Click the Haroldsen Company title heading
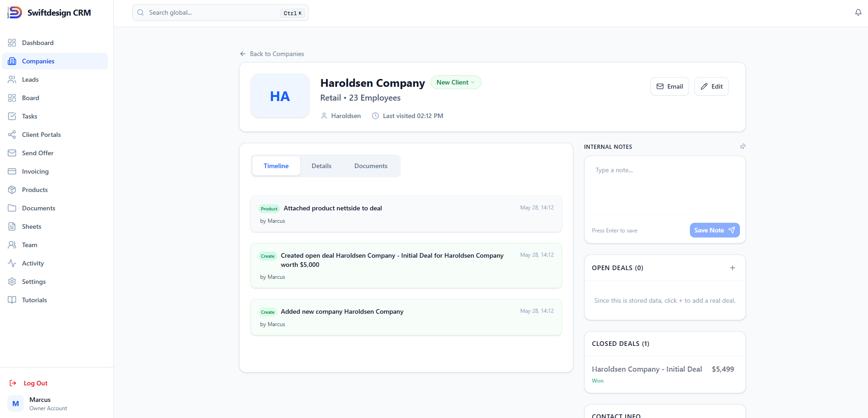868x418 pixels. pos(373,83)
